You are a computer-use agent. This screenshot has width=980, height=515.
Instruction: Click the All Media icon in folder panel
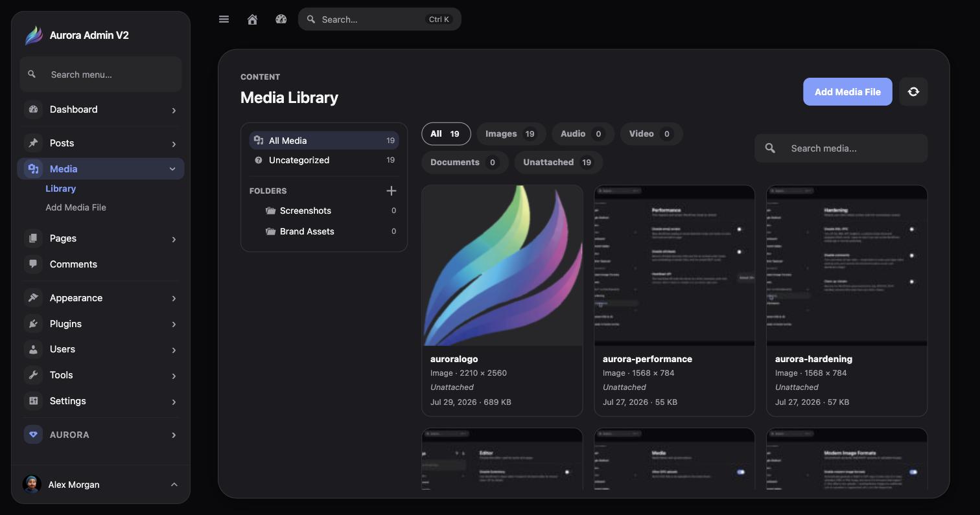click(259, 141)
